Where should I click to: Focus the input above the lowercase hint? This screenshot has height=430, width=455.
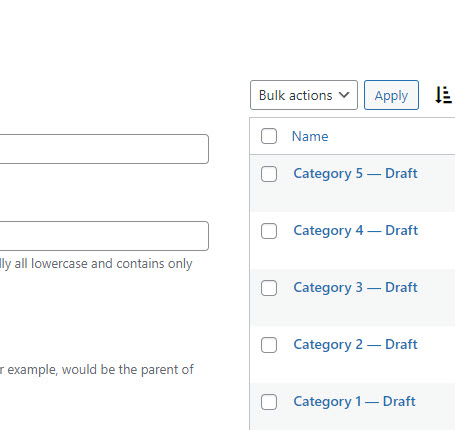coord(104,236)
